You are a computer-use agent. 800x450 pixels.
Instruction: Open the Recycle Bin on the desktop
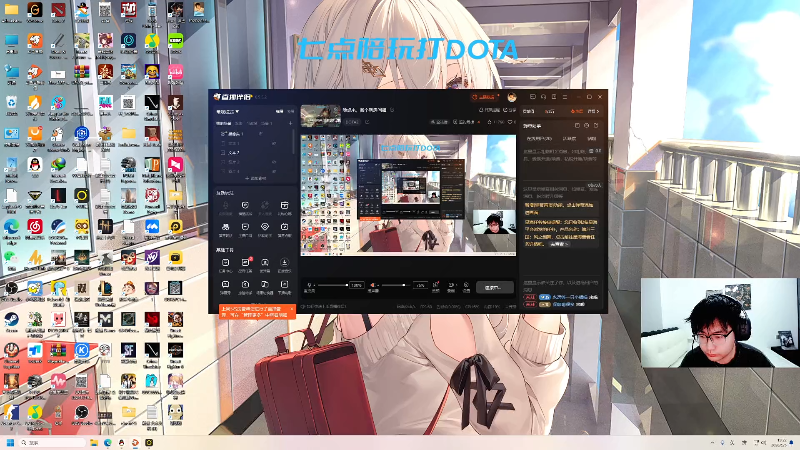(12, 103)
